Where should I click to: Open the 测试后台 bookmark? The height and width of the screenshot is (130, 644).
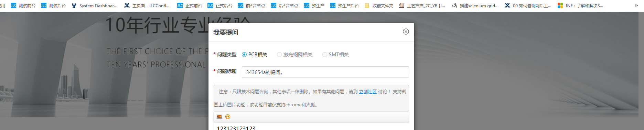(x=53, y=5)
